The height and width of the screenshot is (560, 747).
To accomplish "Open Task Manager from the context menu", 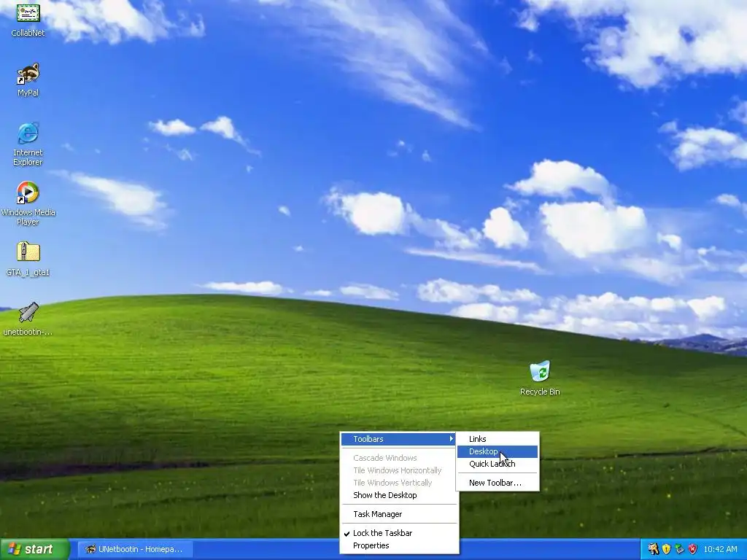I will tap(399, 514).
